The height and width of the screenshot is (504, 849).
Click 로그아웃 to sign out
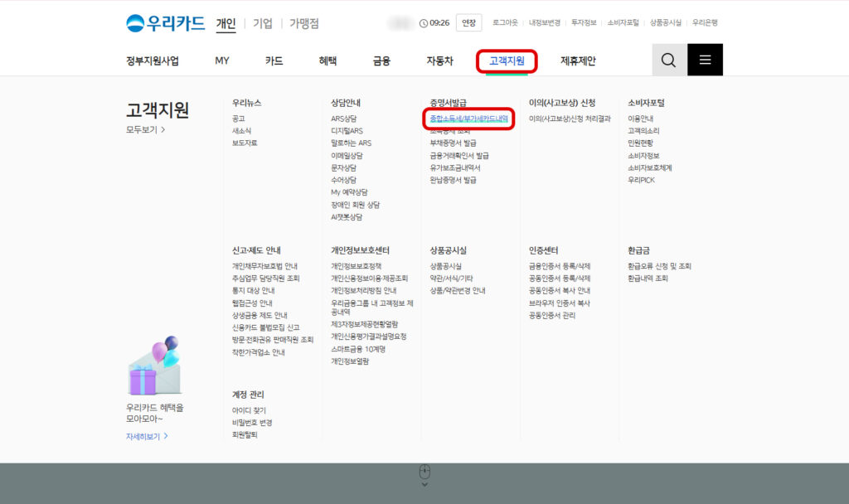point(504,22)
